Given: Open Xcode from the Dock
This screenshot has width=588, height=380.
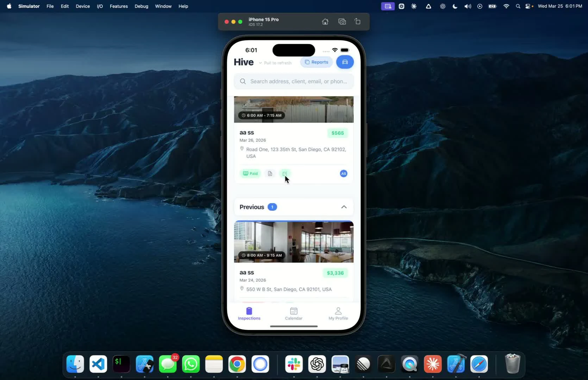Looking at the screenshot, I should click(x=456, y=364).
